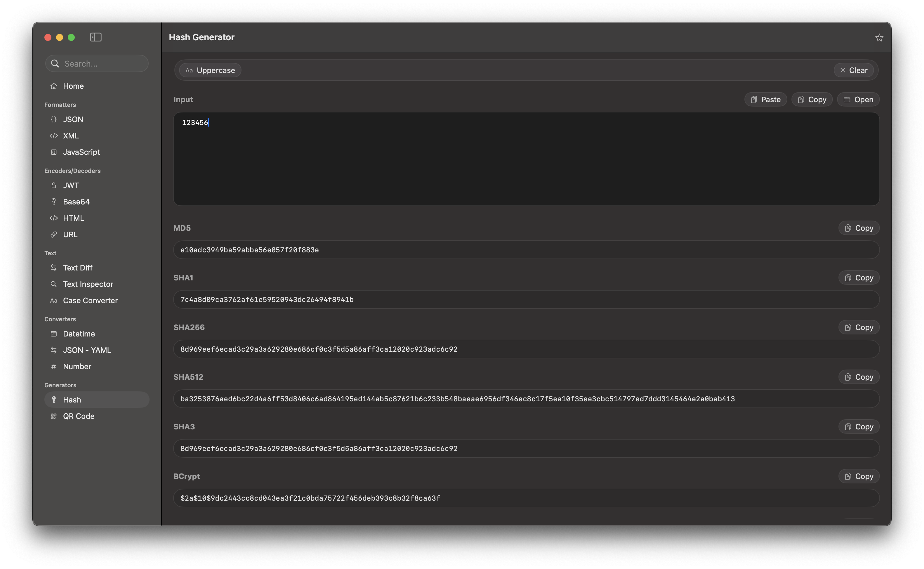Copy the SHA1 hash value

click(x=859, y=278)
